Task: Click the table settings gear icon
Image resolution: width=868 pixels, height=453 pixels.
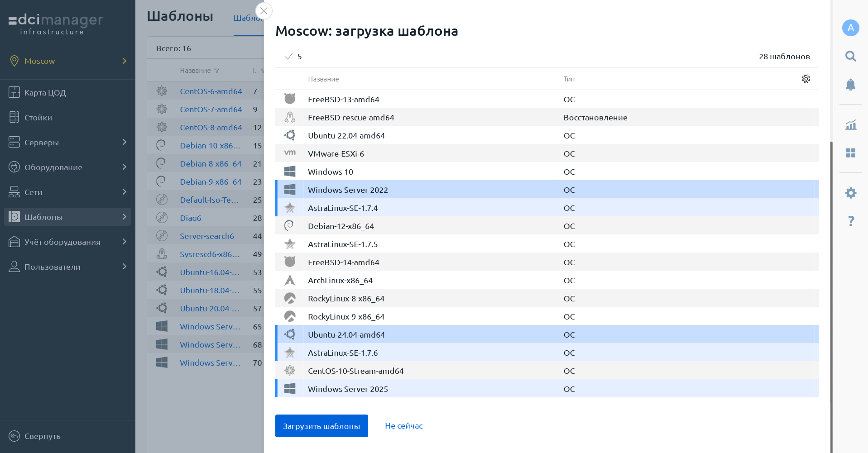Action: point(806,79)
